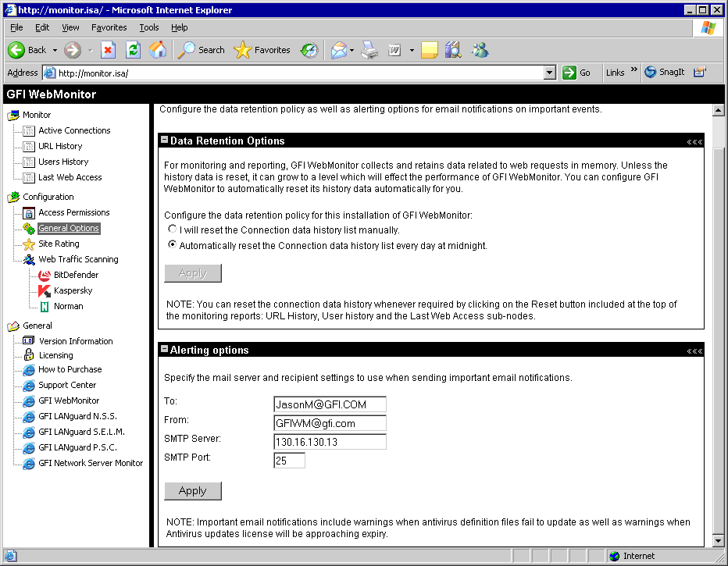
Task: Select Users History in Monitor tree
Action: (x=63, y=162)
